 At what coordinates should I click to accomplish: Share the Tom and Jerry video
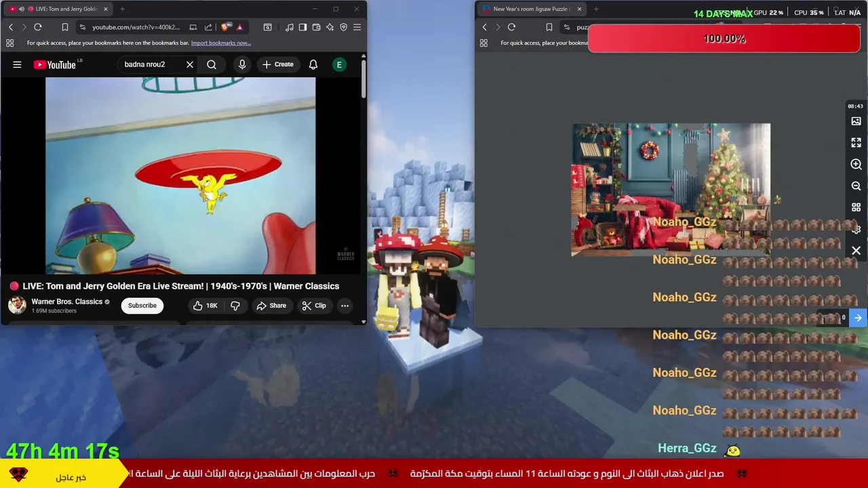271,306
